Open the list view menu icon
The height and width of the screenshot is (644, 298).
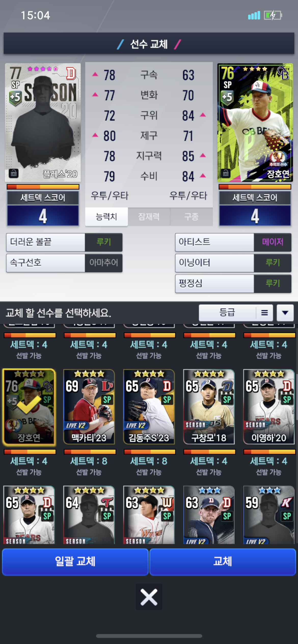(x=264, y=313)
